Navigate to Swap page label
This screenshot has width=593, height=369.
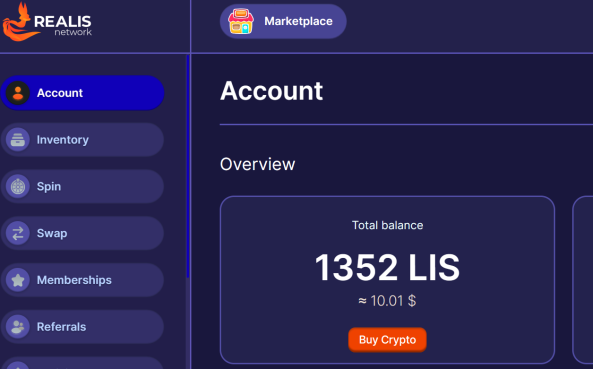[52, 233]
